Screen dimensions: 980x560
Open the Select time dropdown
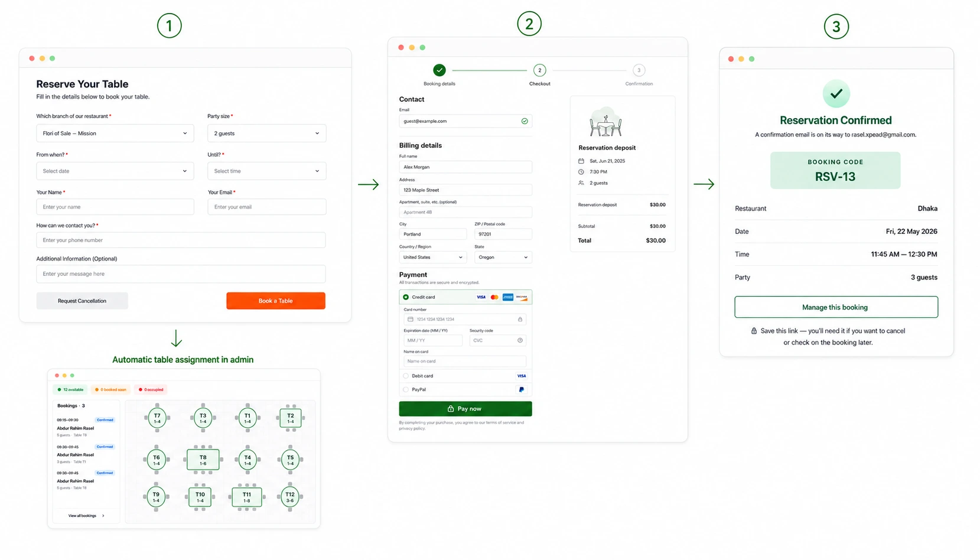point(266,171)
